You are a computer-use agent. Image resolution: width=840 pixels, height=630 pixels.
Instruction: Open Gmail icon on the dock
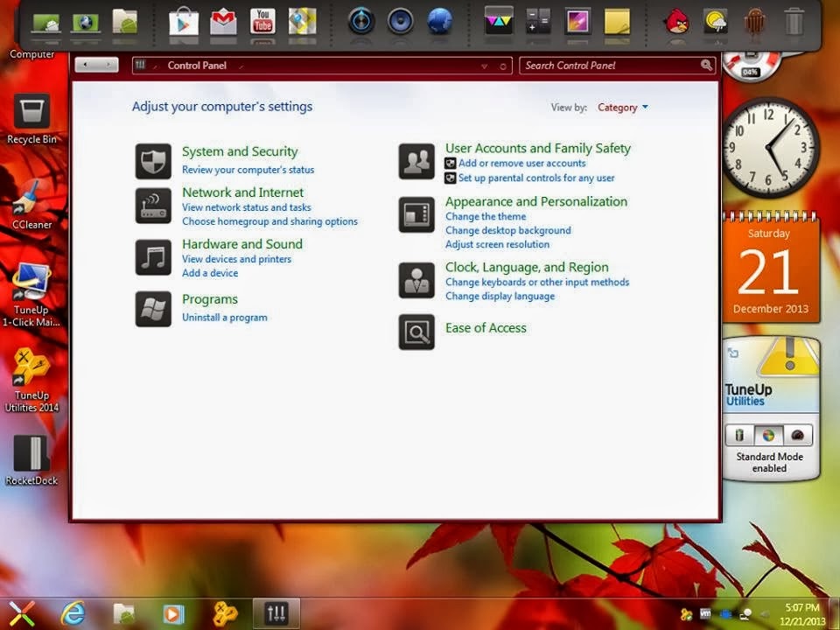(223, 23)
